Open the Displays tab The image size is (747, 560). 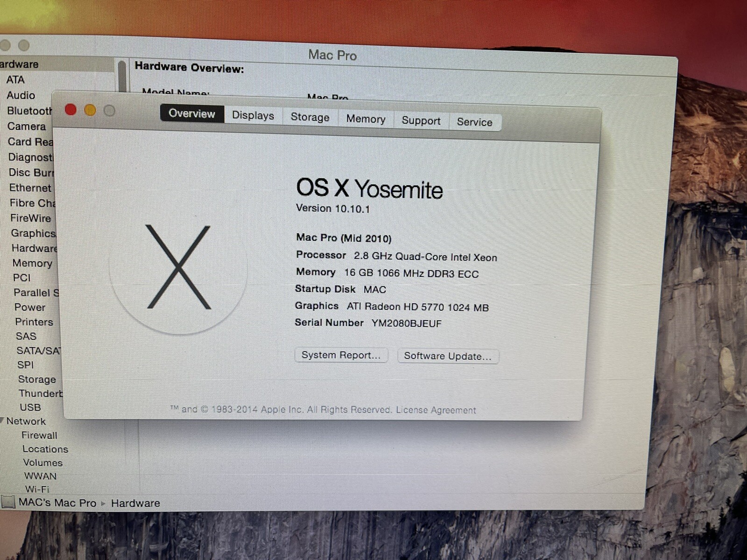pos(253,115)
